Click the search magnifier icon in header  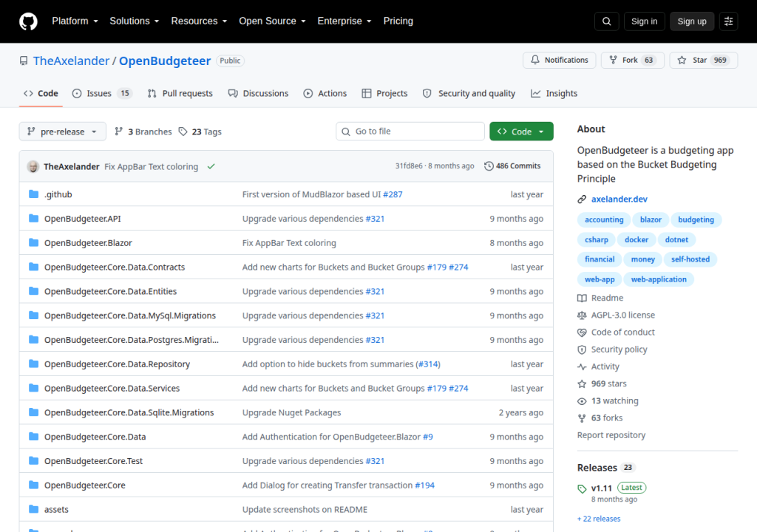tap(607, 21)
